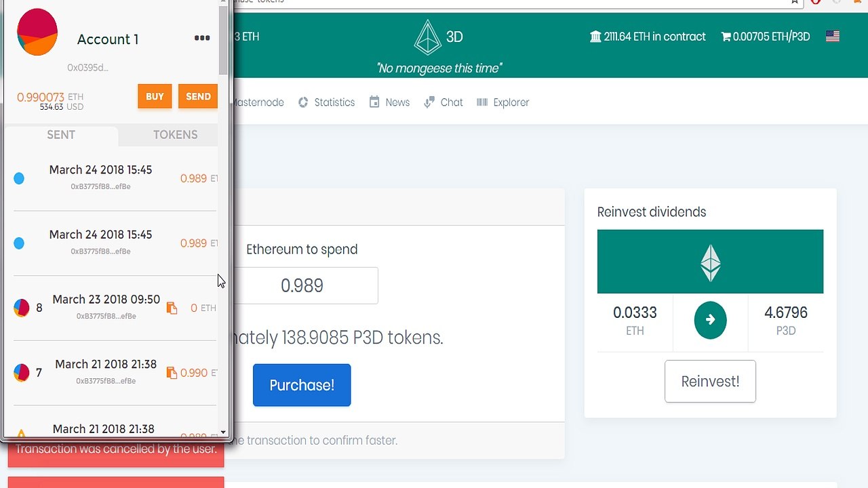868x488 pixels.
Task: Click the P3D pyramid logo
Action: pos(427,37)
